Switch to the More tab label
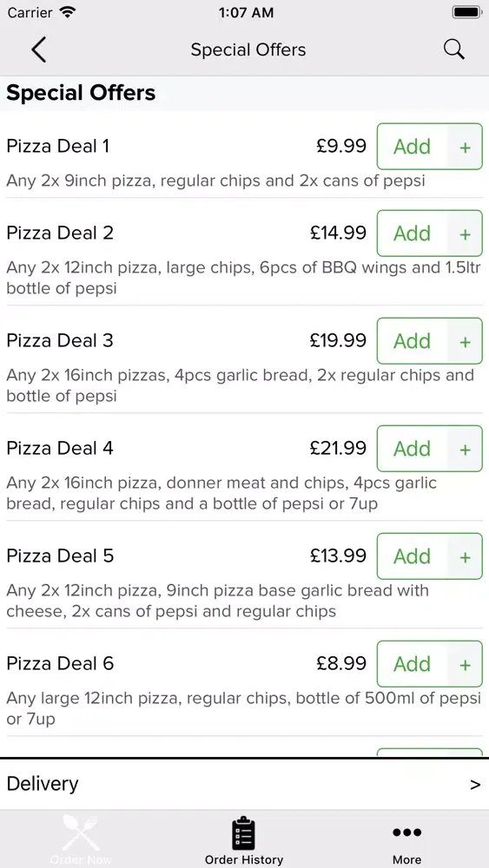This screenshot has height=868, width=489. (x=406, y=859)
